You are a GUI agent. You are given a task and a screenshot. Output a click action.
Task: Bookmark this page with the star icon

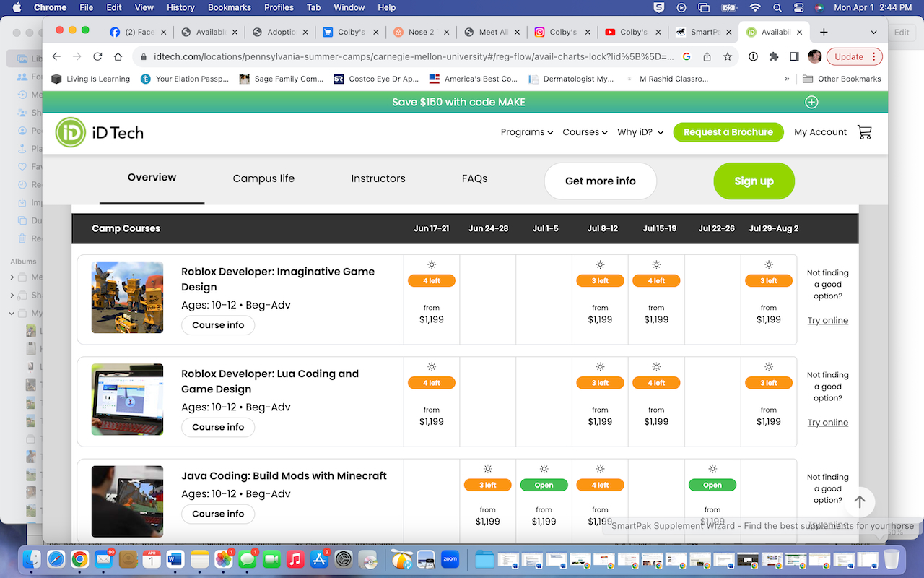[728, 56]
